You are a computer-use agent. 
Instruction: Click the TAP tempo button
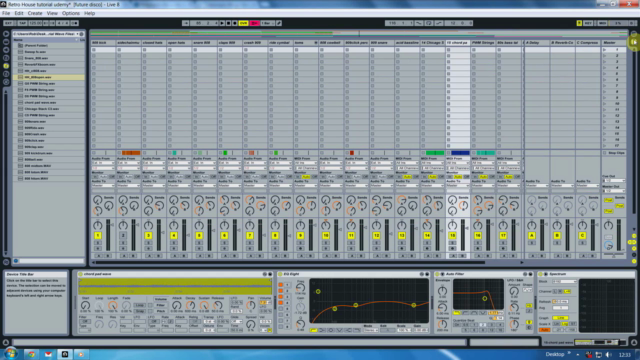[x=22, y=23]
